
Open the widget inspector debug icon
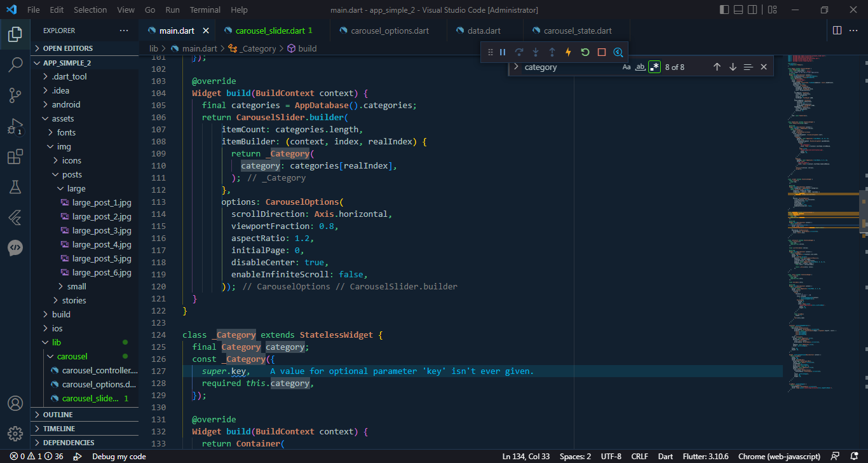(618, 52)
